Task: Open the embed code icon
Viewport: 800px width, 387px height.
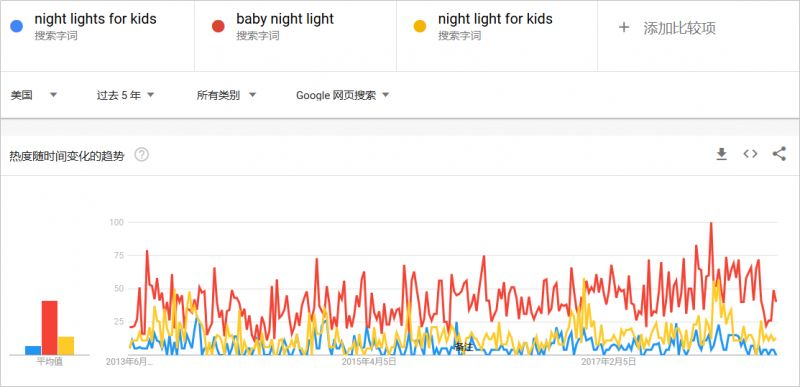Action: tap(750, 154)
